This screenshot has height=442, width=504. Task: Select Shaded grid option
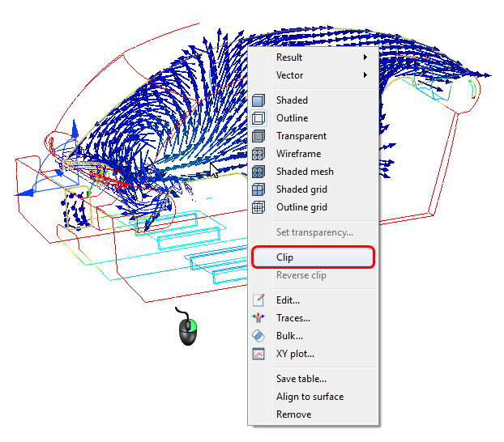click(313, 189)
